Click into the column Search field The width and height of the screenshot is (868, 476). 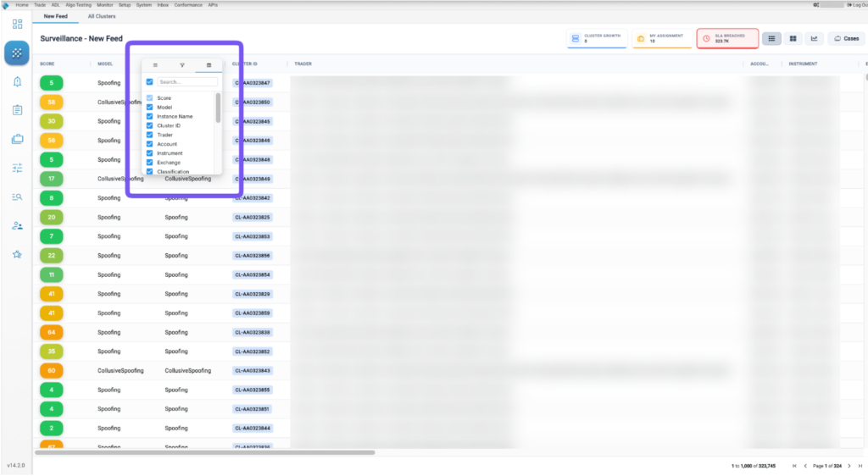coord(187,82)
